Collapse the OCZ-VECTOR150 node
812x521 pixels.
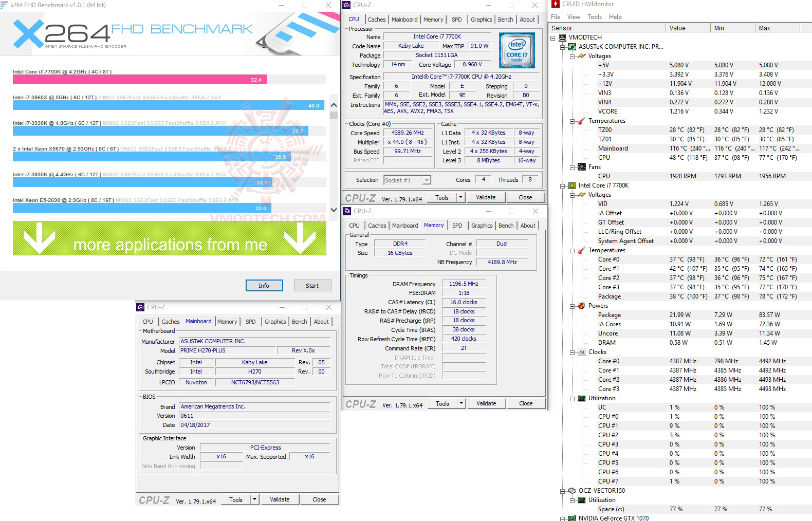(563, 491)
